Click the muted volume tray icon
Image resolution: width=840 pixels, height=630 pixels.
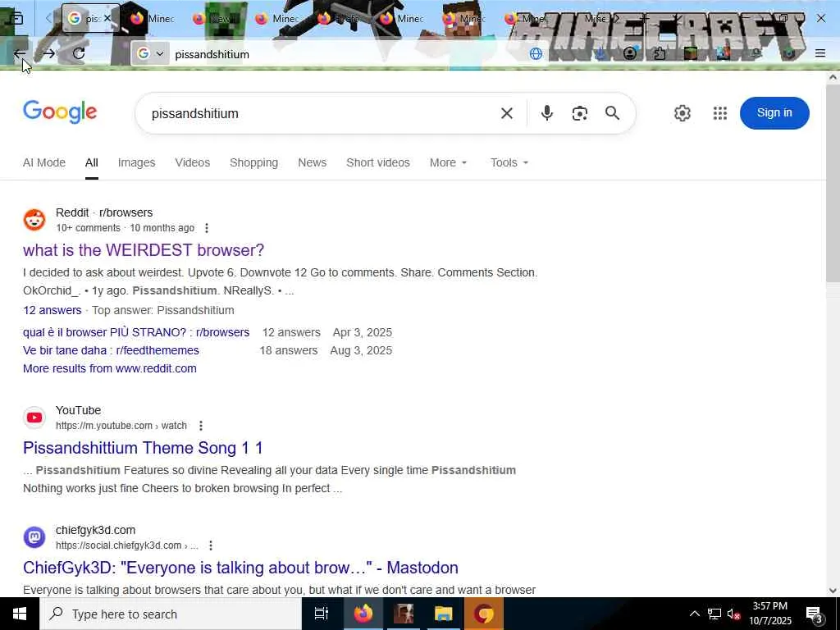point(733,614)
